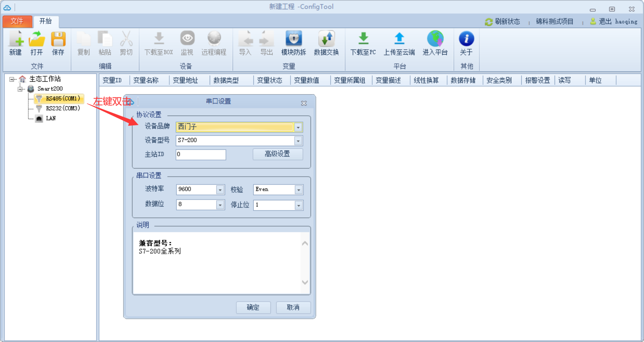Click the 新建 (New) project icon

[16, 39]
